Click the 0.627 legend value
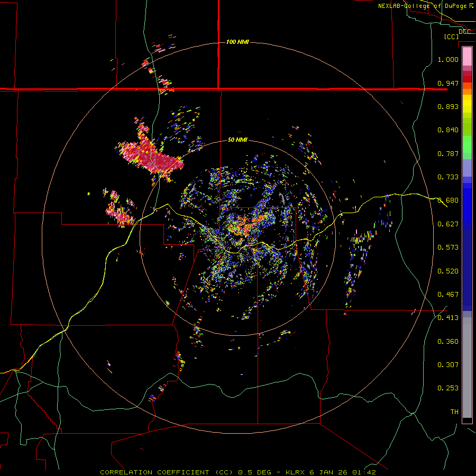476x476 pixels. coord(448,224)
